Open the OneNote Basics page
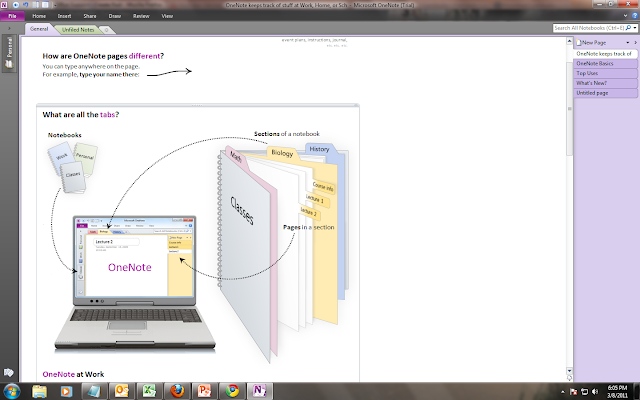 [605, 63]
